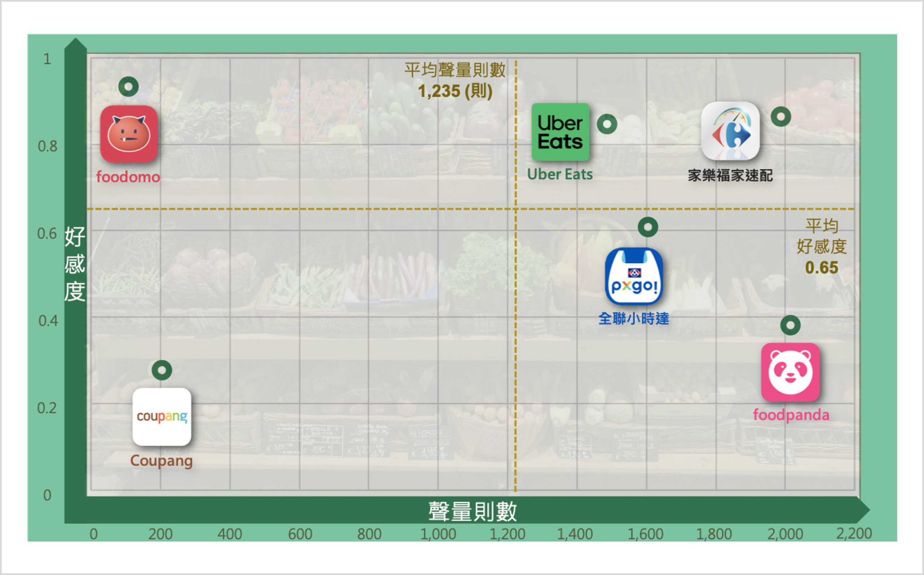The width and height of the screenshot is (924, 575).
Task: Click the Coupang white app icon
Action: click(x=162, y=417)
